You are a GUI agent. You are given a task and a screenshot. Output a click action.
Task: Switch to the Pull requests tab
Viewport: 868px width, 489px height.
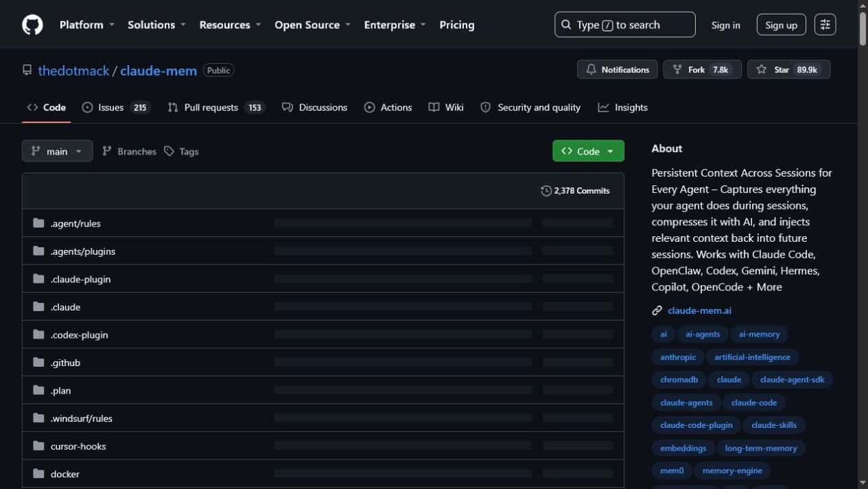point(216,107)
